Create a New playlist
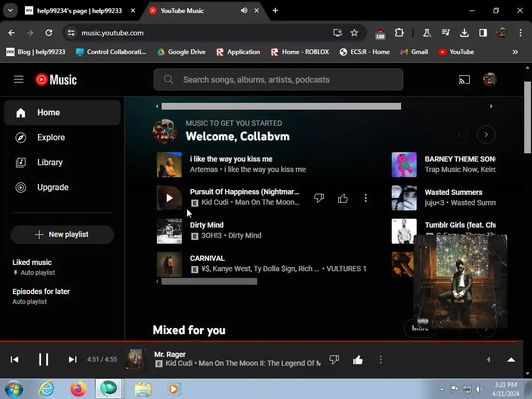 tap(62, 234)
